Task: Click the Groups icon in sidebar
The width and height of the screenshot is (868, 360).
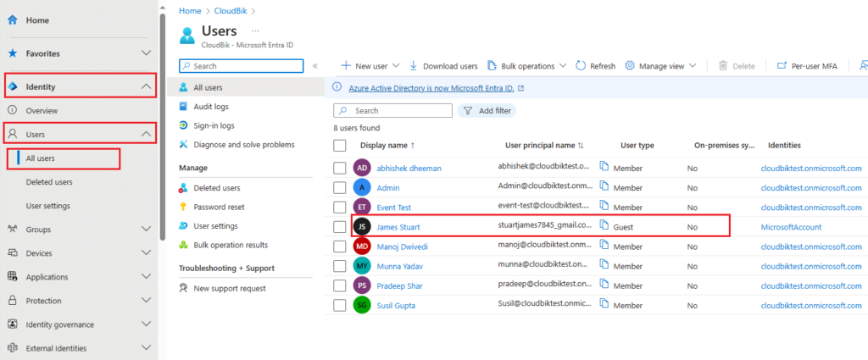Action: [12, 229]
